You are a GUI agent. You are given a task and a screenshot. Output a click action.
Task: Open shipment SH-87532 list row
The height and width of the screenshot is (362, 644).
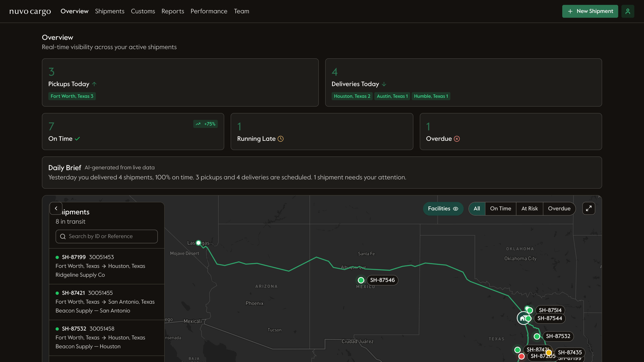point(107,338)
